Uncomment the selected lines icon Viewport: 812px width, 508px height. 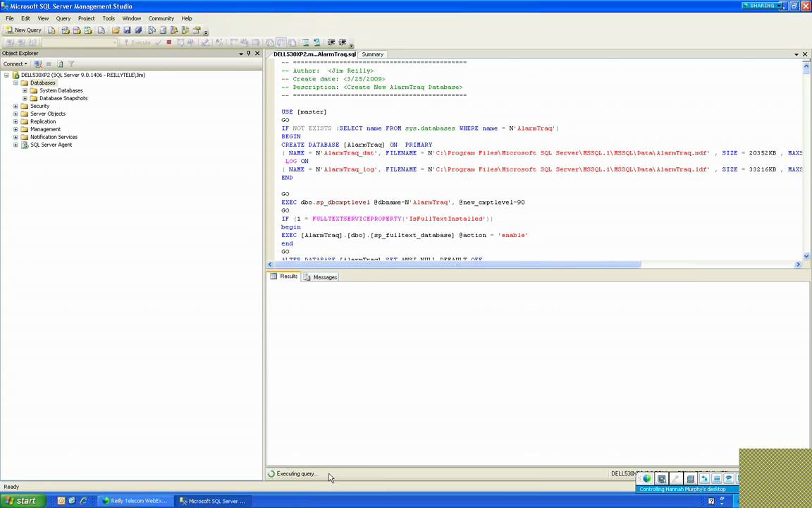pyautogui.click(x=317, y=42)
